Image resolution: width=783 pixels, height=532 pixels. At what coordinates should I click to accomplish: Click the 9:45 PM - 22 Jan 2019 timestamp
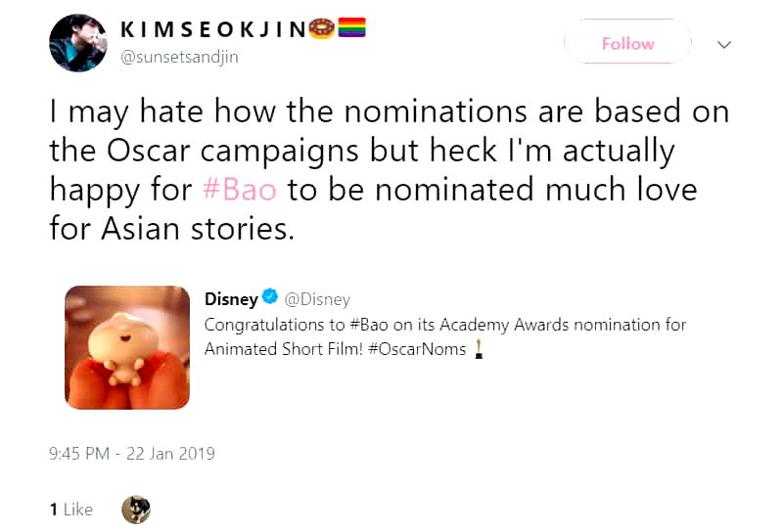(x=132, y=454)
